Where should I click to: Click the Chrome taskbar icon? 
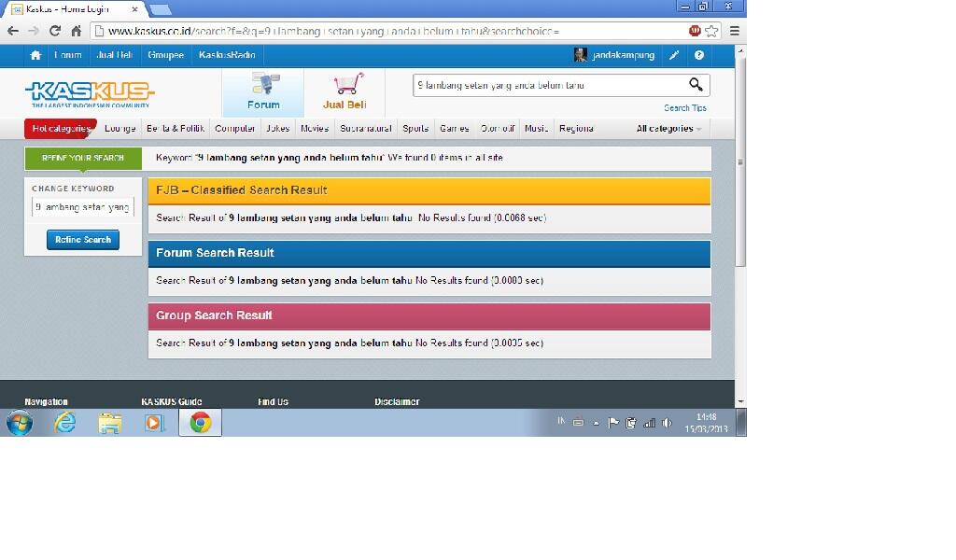tap(200, 423)
